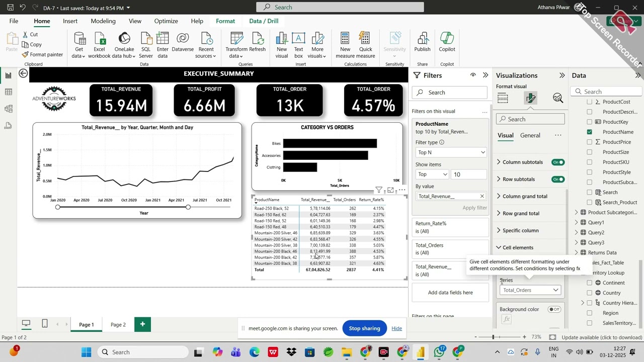Insert a New visual

coord(282,45)
